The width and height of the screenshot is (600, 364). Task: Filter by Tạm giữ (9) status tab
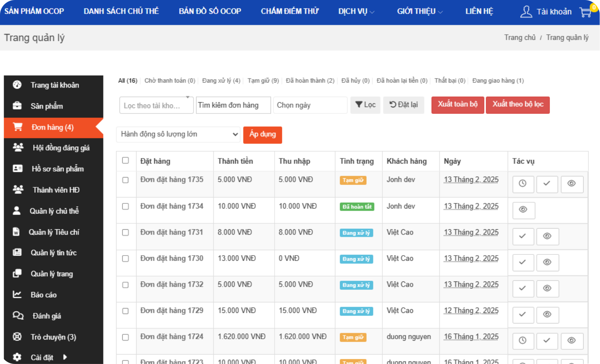tap(263, 81)
